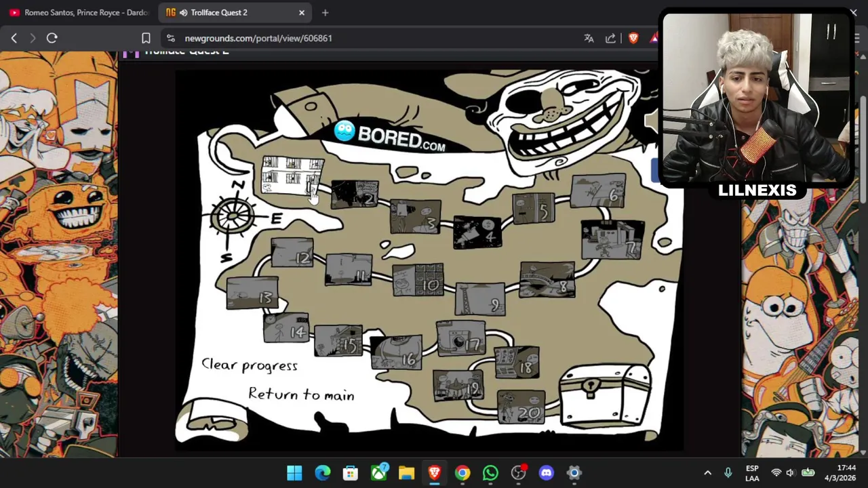Open Brave Shields lion icon

tap(633, 38)
